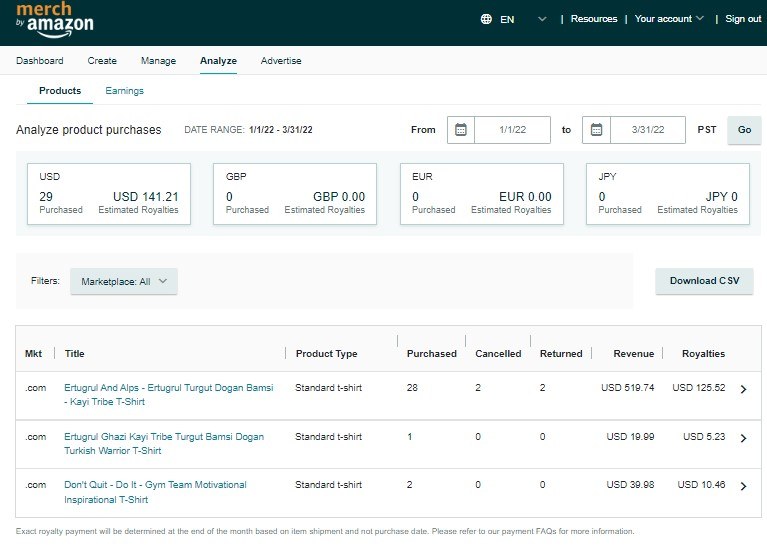Expand the Don't Quit row chevron
Screen dimensions: 767x552
coord(744,486)
